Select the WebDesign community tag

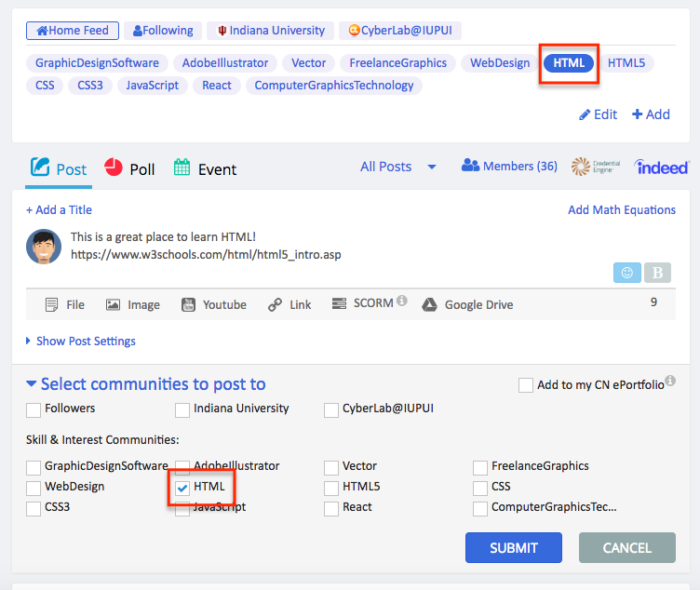coord(500,63)
